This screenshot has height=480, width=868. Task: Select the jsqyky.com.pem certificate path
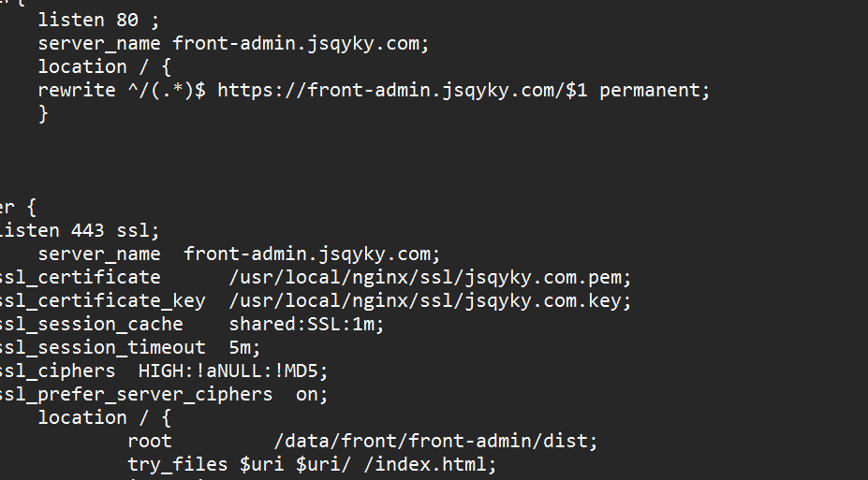pos(430,277)
